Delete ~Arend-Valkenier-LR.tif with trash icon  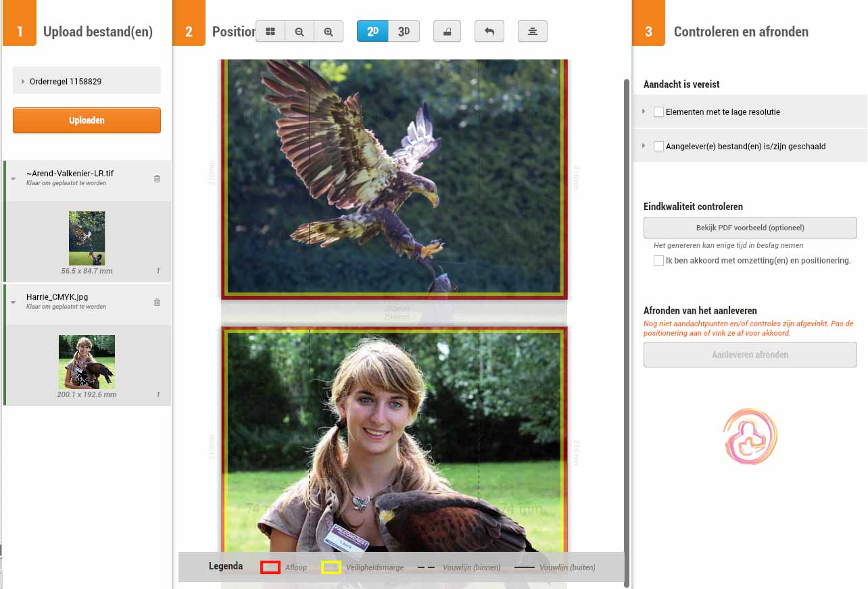pyautogui.click(x=157, y=179)
